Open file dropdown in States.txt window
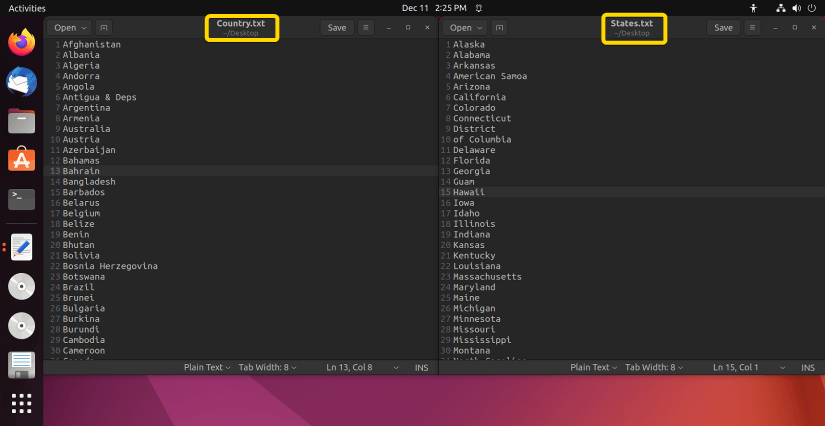 click(x=464, y=27)
